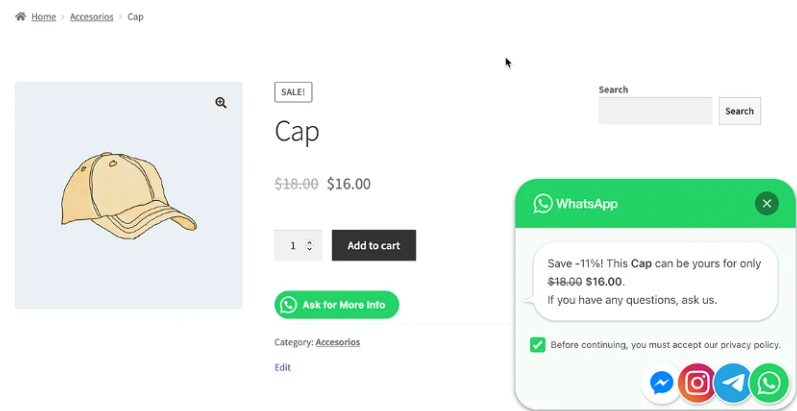
Task: Zoom product image with magnifier icon
Action: [x=221, y=103]
